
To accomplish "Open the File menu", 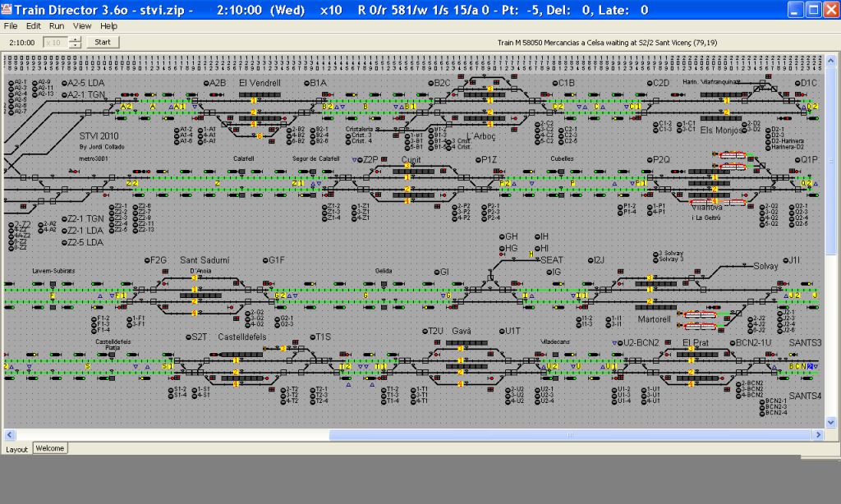I will tap(11, 26).
